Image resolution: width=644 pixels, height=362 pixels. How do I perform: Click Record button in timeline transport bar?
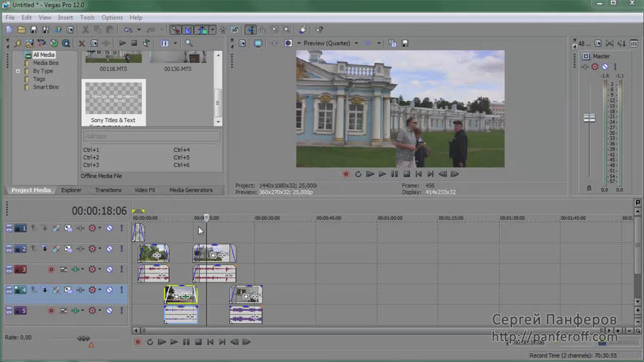click(x=138, y=342)
